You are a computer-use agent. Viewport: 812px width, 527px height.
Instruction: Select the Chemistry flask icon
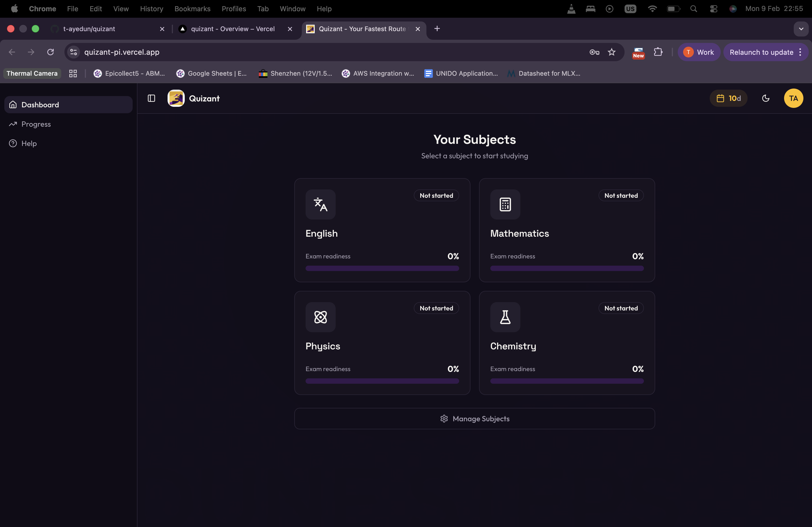click(x=505, y=317)
